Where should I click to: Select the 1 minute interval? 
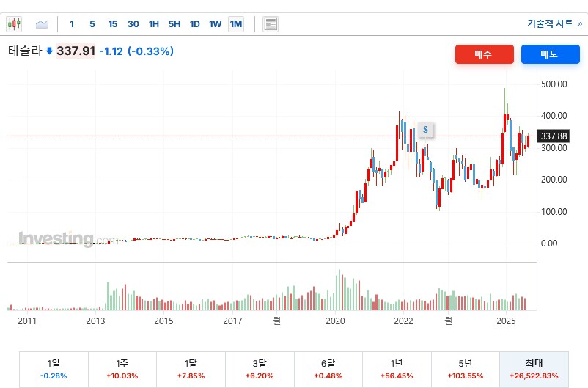tap(72, 24)
